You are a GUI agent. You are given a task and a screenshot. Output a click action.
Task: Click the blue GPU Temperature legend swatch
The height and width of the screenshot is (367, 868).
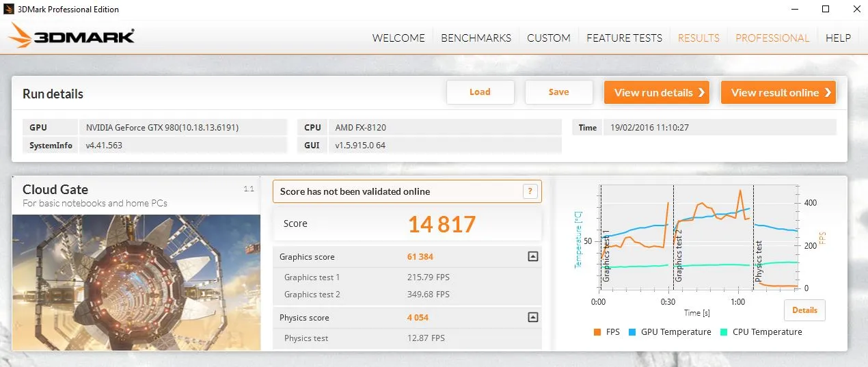(632, 332)
